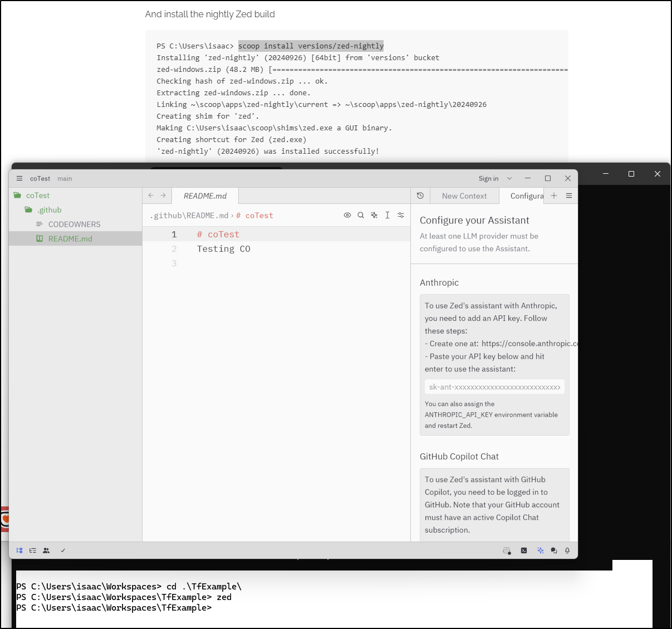Click the 'cd .\TfExample\' terminal line
672x629 pixels.
[x=129, y=587]
